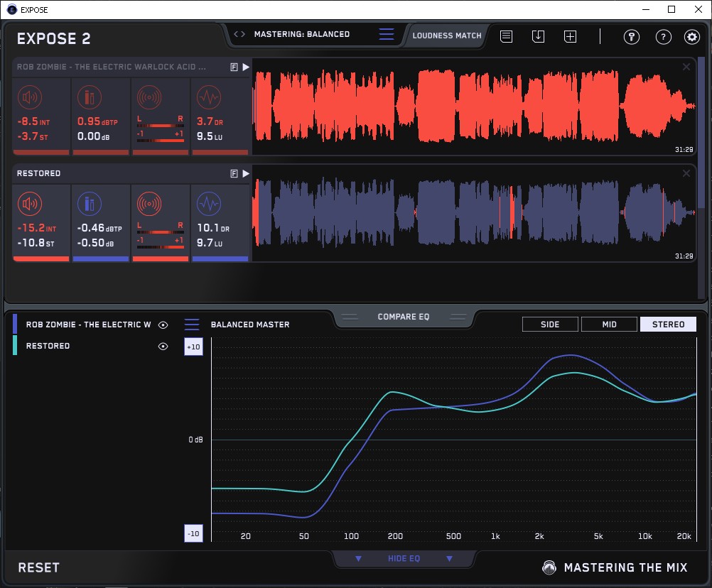Open settings gear icon

[691, 38]
